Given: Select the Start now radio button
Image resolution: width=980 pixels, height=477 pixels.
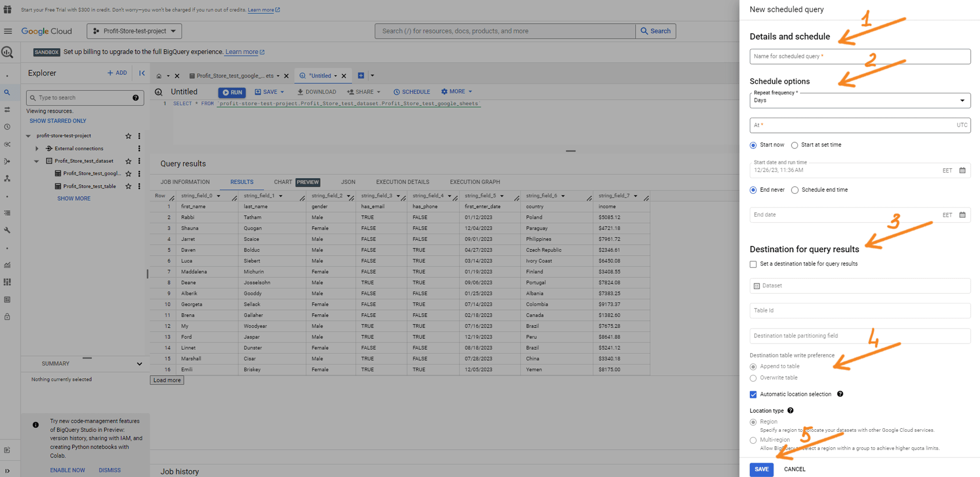Looking at the screenshot, I should (753, 145).
